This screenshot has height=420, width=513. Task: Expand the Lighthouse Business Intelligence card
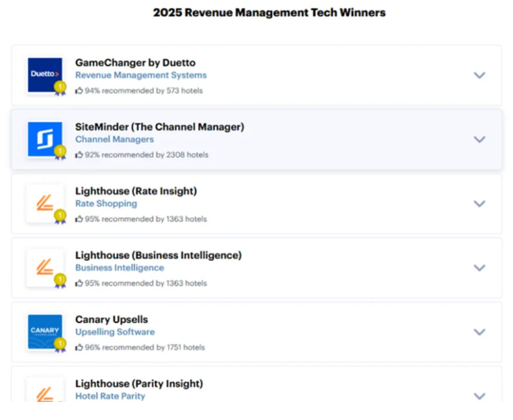click(x=479, y=267)
